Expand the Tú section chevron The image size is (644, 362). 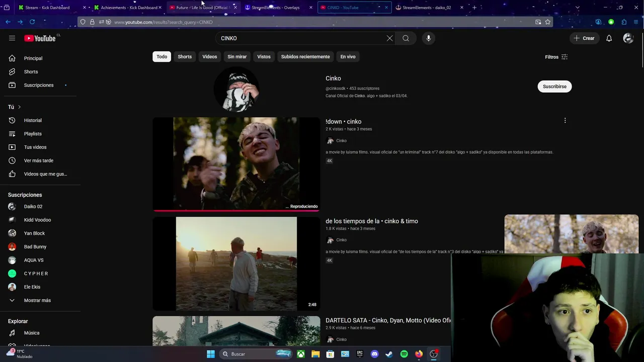coord(19,107)
